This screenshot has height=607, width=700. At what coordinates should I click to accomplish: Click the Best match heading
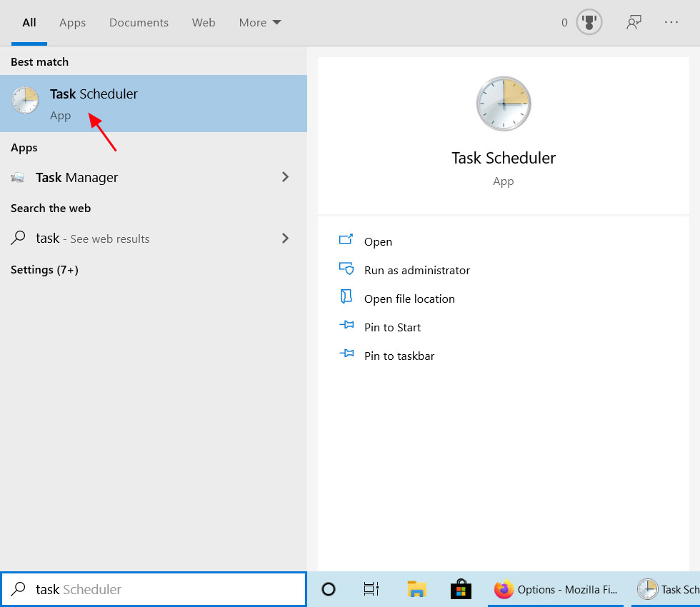coord(40,61)
